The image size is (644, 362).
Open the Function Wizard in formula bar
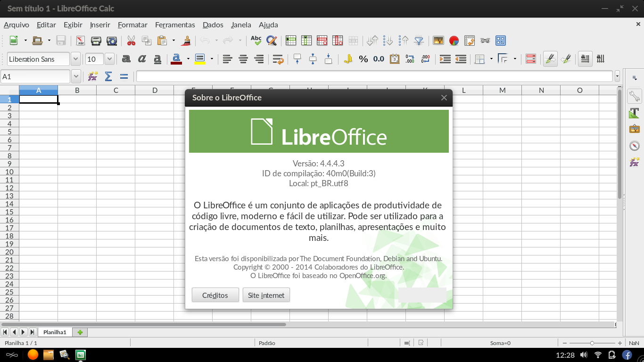coord(93,76)
